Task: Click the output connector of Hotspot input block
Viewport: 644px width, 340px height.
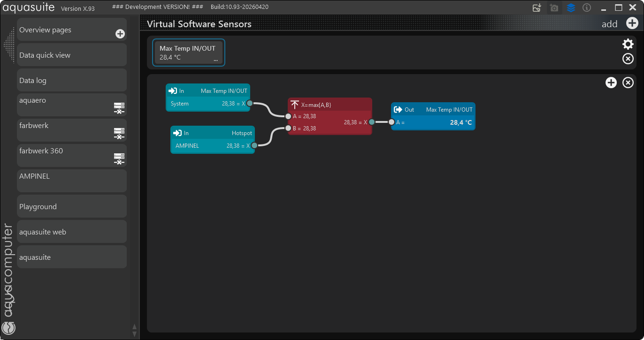Action: [254, 145]
